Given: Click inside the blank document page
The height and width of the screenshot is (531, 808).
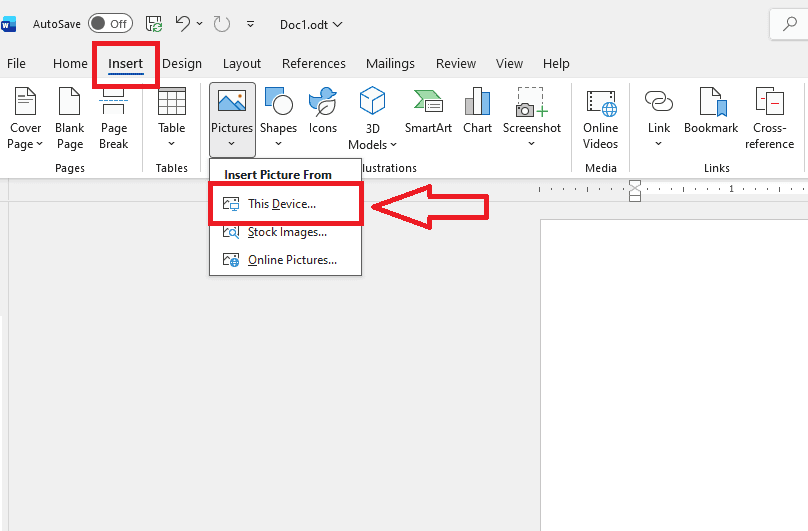Looking at the screenshot, I should (x=674, y=375).
